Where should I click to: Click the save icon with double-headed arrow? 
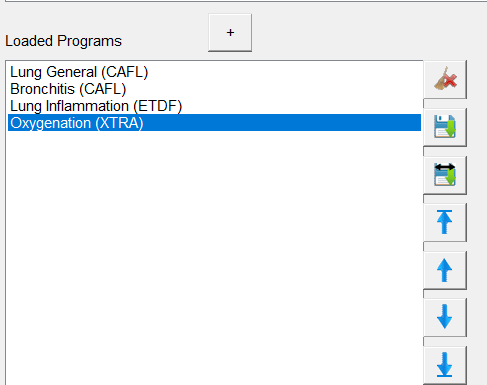[x=445, y=175]
